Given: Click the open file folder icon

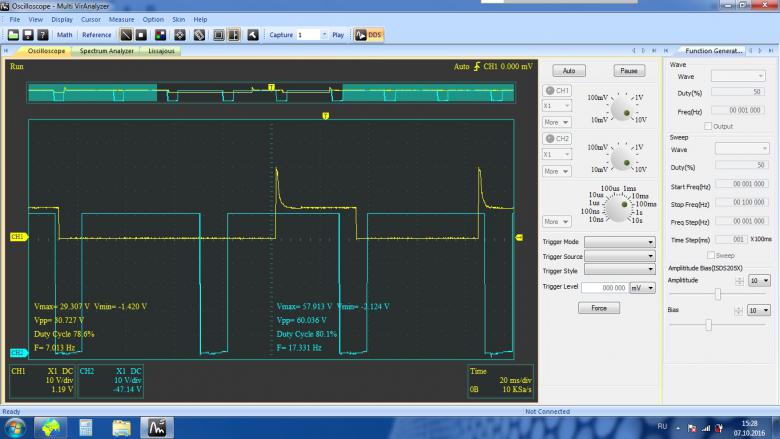Looking at the screenshot, I should click(13, 35).
